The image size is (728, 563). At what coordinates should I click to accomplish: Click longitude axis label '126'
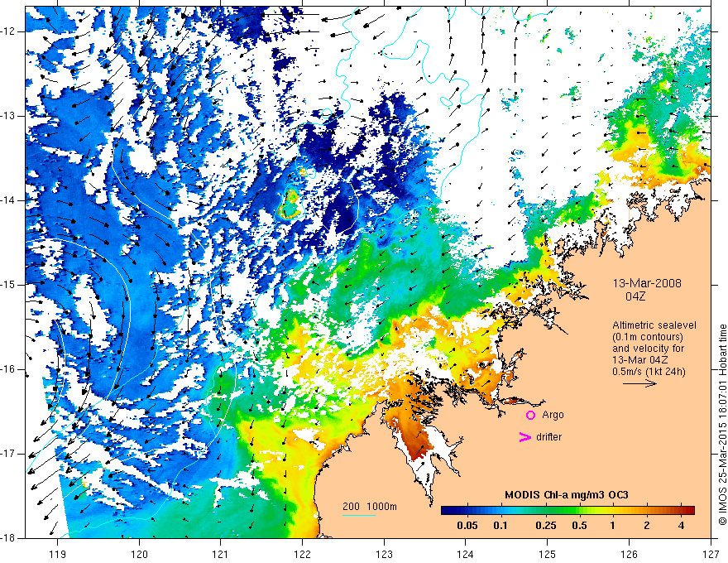pos(629,554)
